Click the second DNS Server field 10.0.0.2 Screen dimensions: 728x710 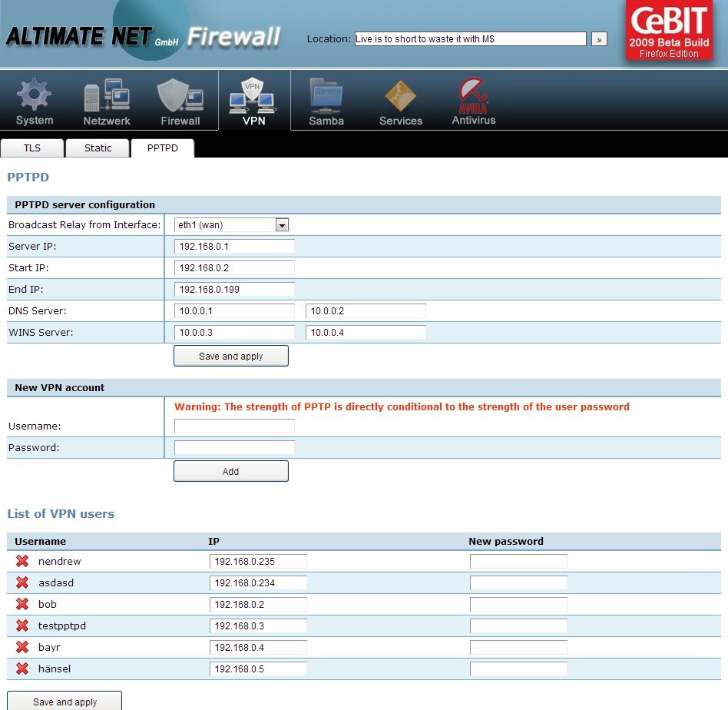tap(366, 311)
